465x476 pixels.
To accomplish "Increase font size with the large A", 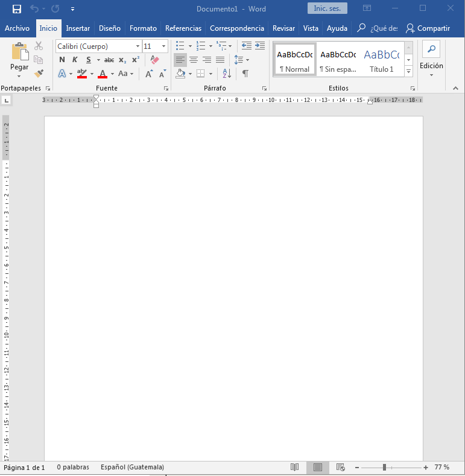I will [149, 74].
